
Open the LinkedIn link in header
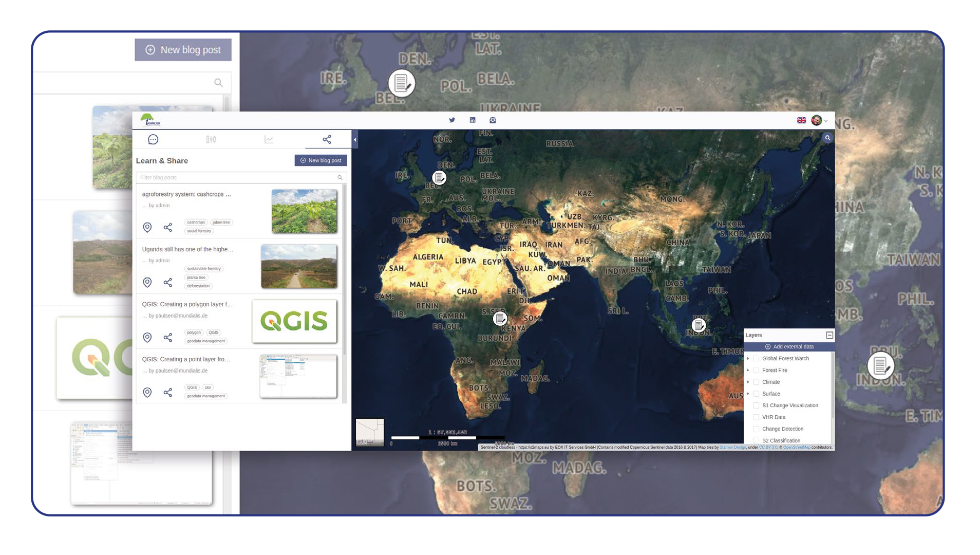click(x=473, y=120)
